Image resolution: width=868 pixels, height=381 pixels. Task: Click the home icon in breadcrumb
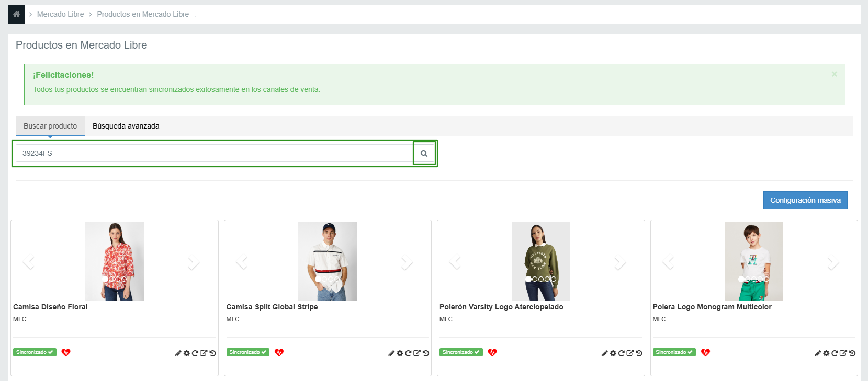(x=16, y=14)
